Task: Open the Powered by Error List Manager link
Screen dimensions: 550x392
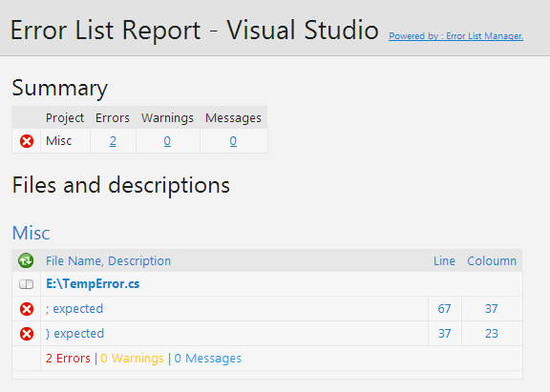Action: coord(455,36)
